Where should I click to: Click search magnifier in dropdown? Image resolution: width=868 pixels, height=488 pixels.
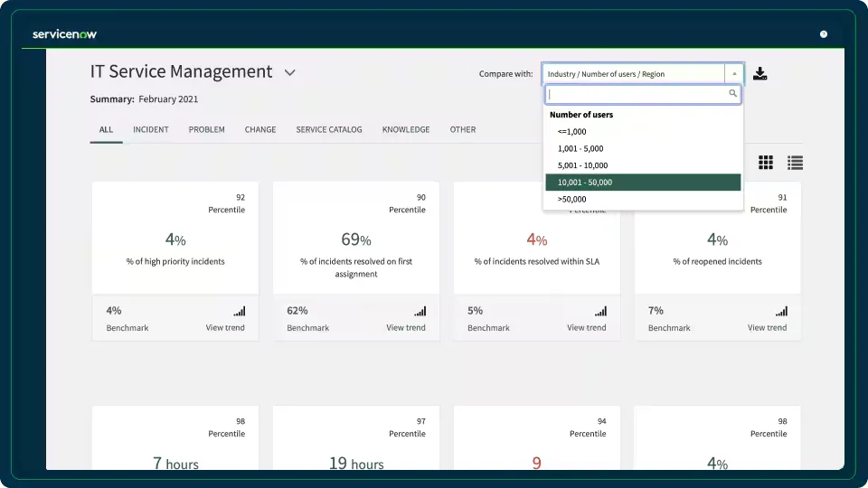732,93
